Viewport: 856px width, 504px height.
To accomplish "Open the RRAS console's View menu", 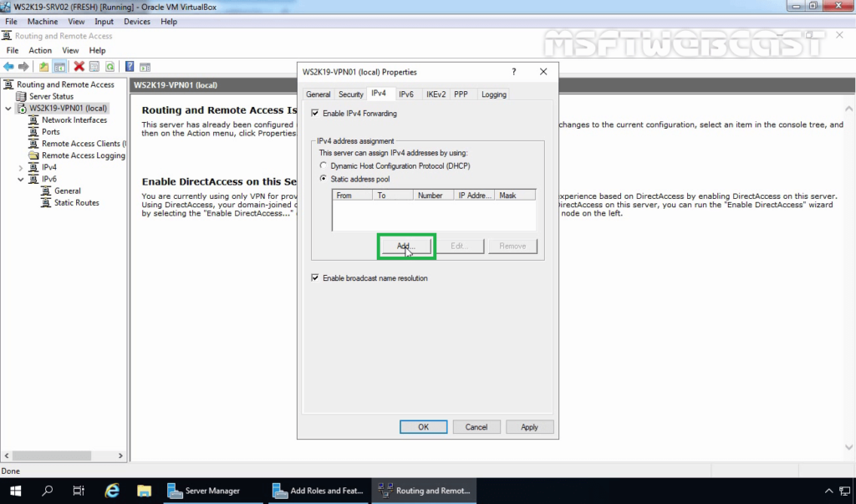I will point(70,50).
